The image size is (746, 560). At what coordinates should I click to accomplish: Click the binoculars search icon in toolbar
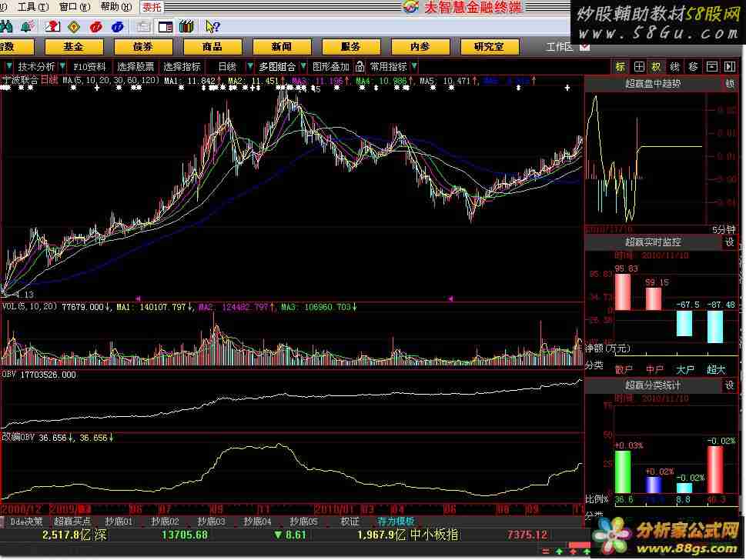(x=6, y=27)
